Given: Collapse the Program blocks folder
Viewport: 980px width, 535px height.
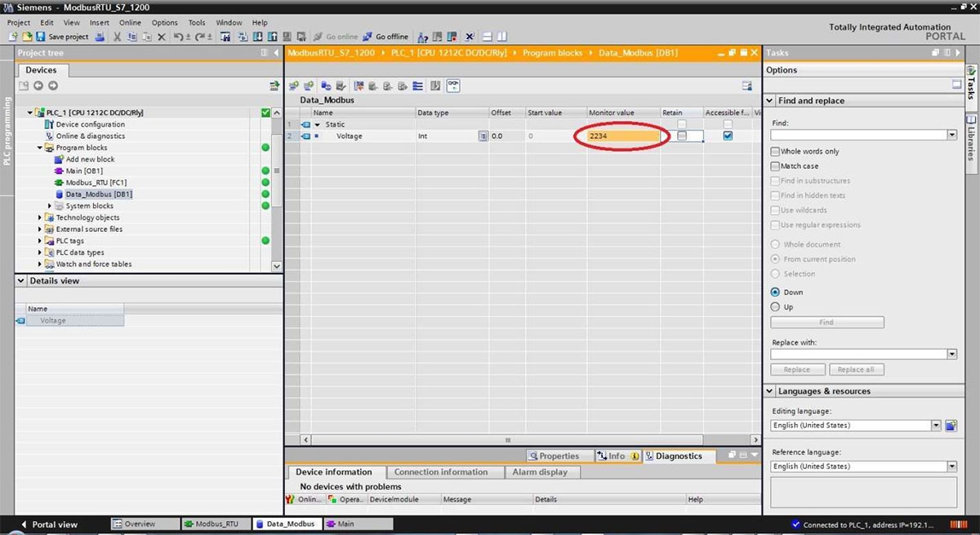Looking at the screenshot, I should [x=38, y=148].
